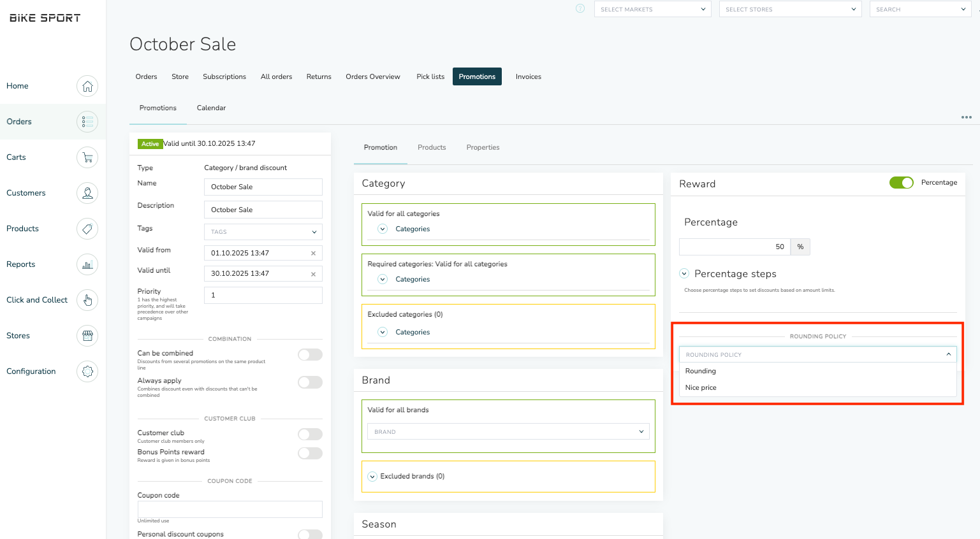Click the Products tag icon

coord(87,229)
